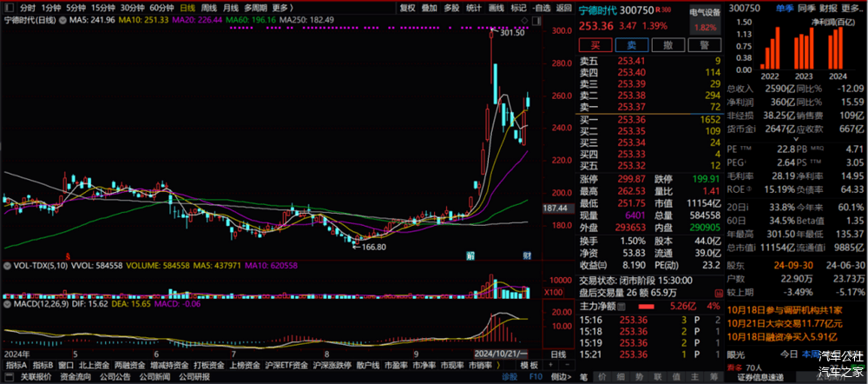
Task: Click the red 买 buy button
Action: [595, 45]
